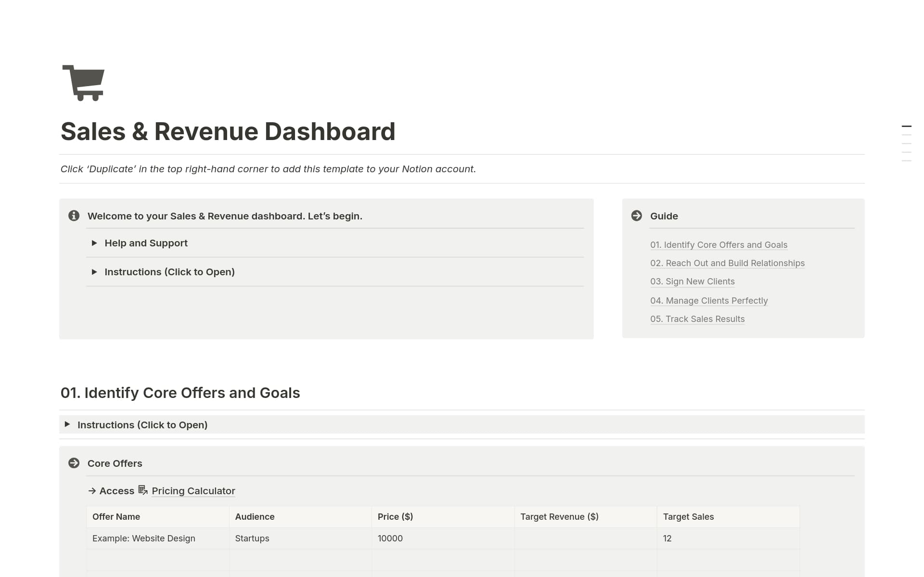This screenshot has width=924, height=577.
Task: Click the empty Target Revenue cell in Example row
Action: tap(585, 539)
